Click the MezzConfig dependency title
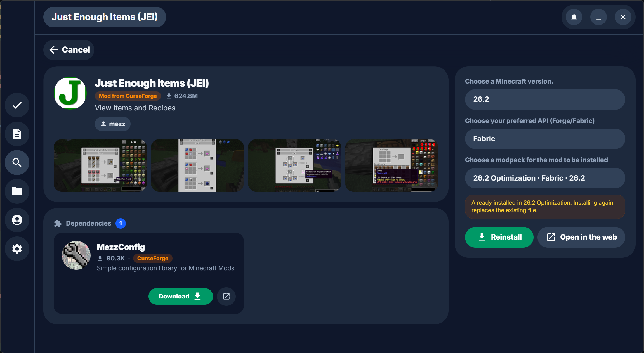644x353 pixels. [121, 247]
